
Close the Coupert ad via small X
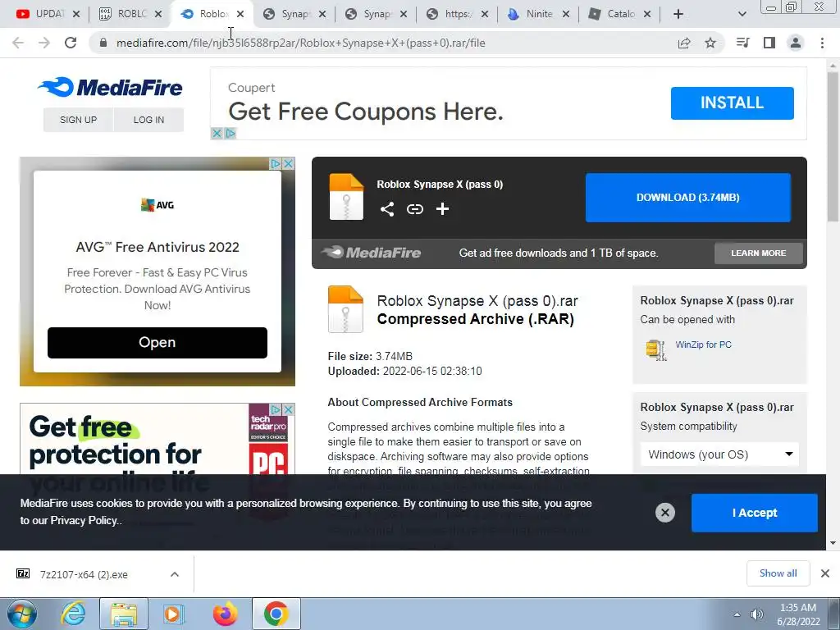pos(217,134)
